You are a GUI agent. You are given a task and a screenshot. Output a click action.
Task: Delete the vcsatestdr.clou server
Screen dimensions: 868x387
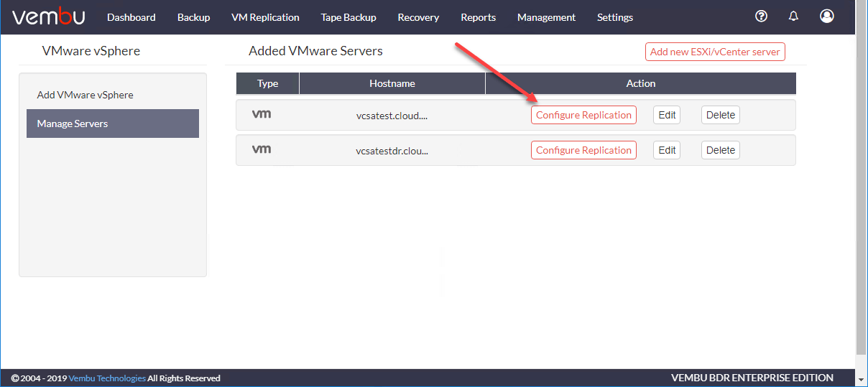[x=721, y=150]
